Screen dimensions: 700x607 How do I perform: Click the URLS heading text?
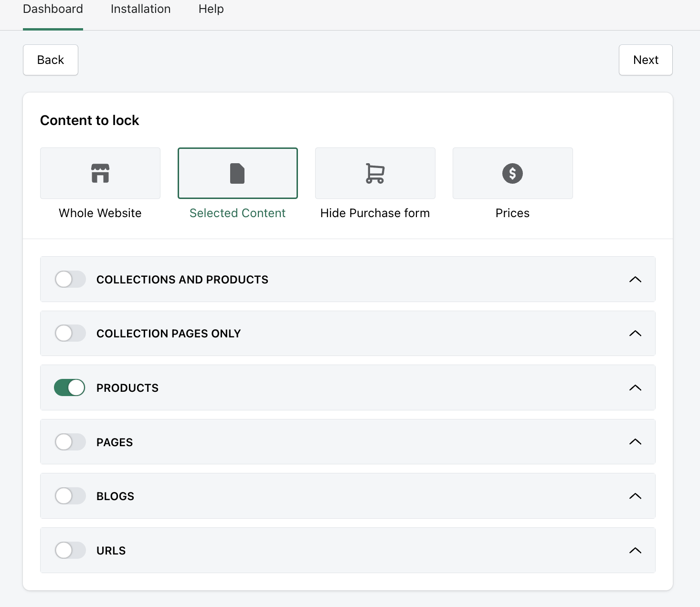click(111, 551)
